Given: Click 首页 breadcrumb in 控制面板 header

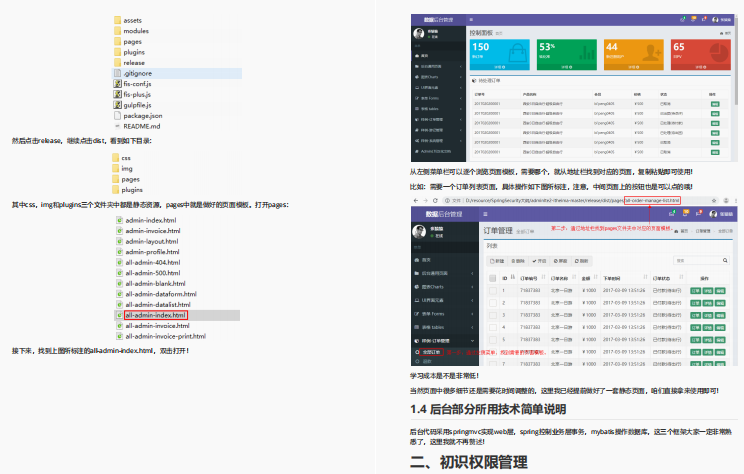Looking at the screenshot, I should coord(725,33).
